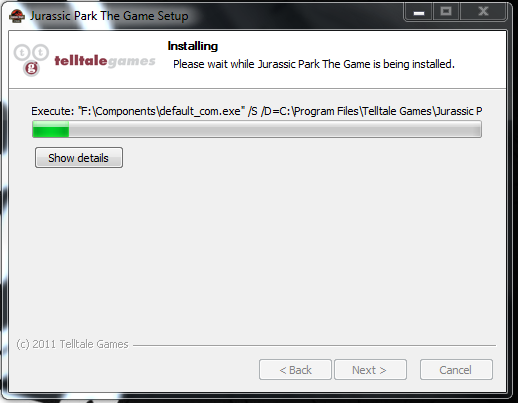The image size is (518, 403).
Task: Close the Jurassic Park setup window
Action: pyautogui.click(x=483, y=13)
